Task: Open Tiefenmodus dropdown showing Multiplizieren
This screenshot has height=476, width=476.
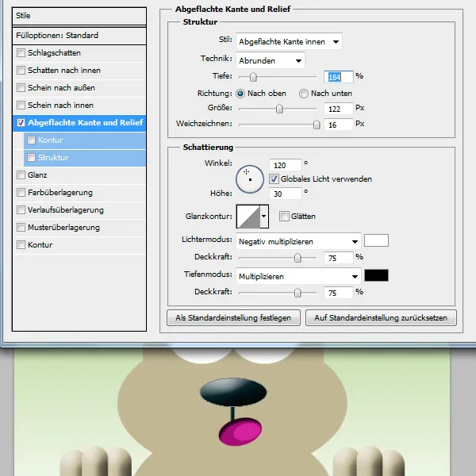Action: (298, 277)
